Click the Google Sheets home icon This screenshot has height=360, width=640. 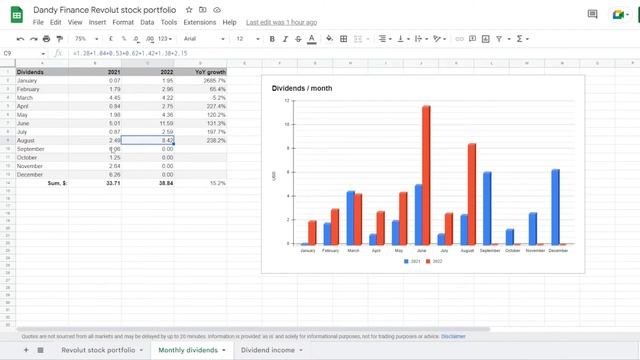point(17,15)
